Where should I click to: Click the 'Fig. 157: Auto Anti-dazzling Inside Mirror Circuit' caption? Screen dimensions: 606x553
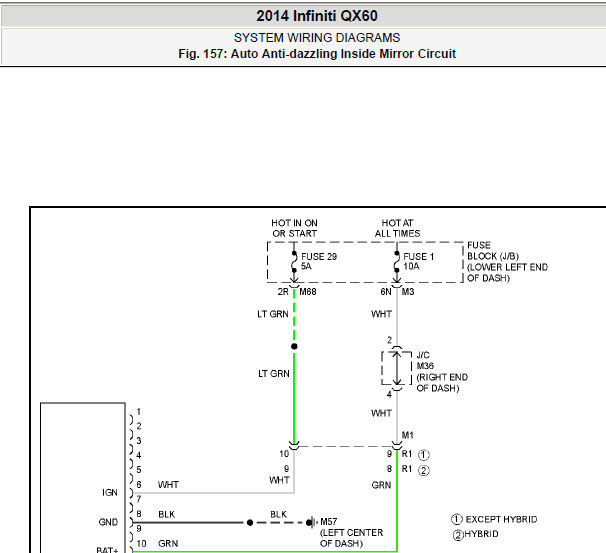pyautogui.click(x=317, y=54)
